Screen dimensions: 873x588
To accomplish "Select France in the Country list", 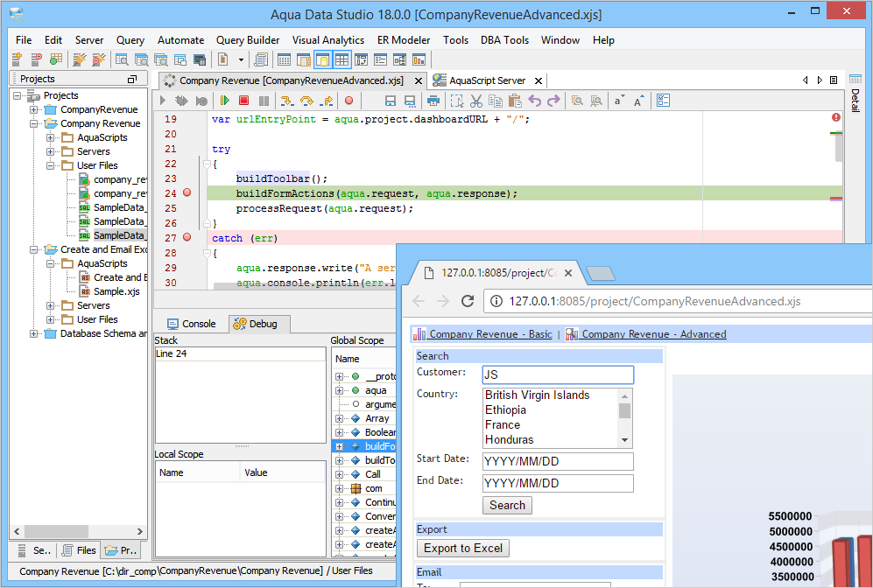I will click(503, 425).
